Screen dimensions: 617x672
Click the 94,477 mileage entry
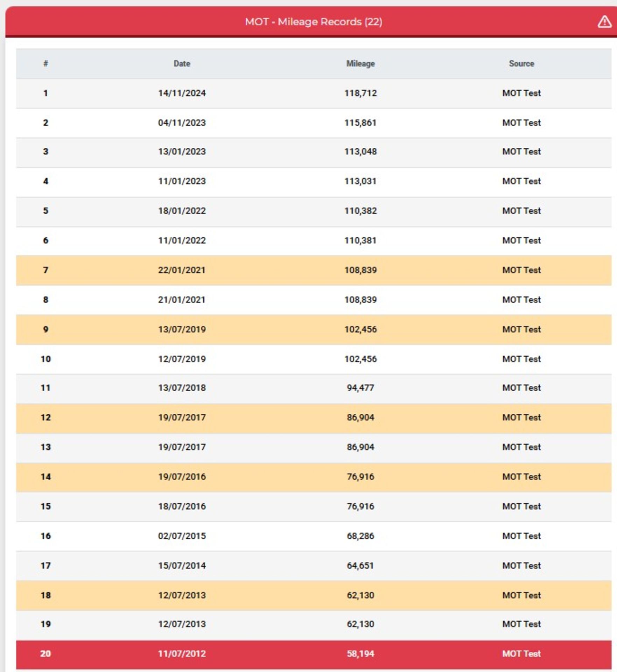point(360,388)
